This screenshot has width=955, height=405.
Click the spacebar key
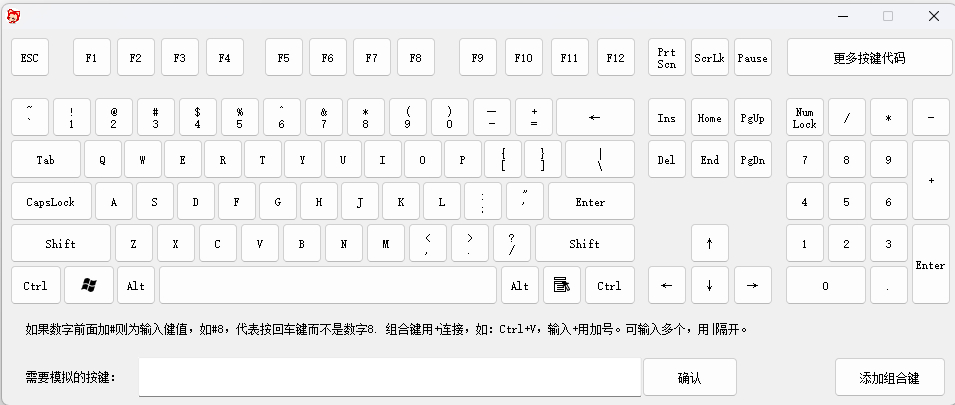point(328,285)
